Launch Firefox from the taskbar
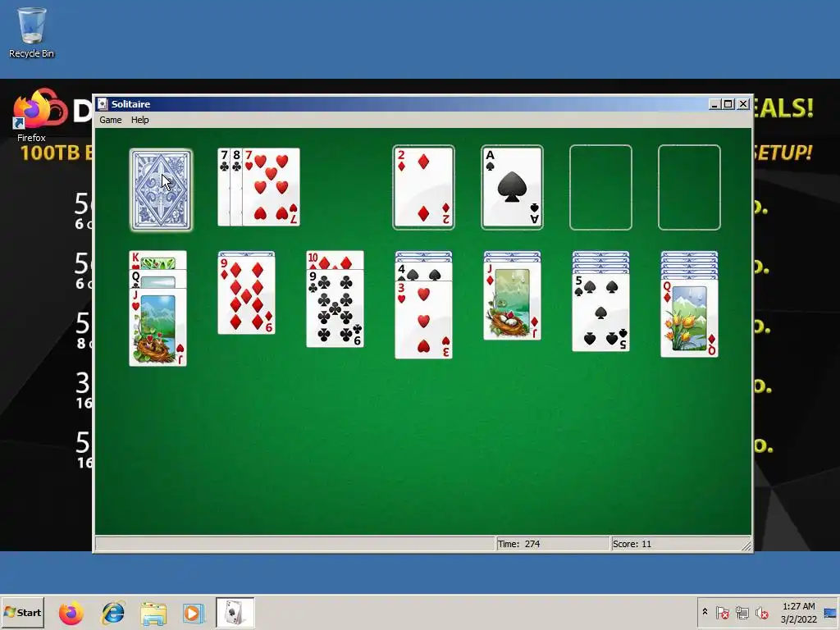 (71, 613)
